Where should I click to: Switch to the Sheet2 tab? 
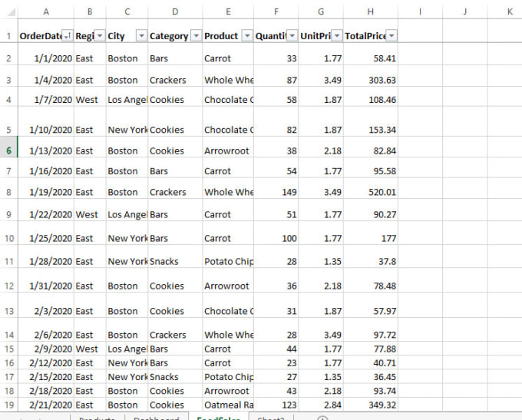[x=271, y=418]
